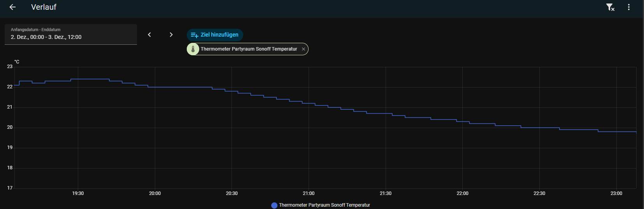Viewport: 644px width, 209px height.
Task: Click the 22:30 time axis label
Action: tap(539, 193)
